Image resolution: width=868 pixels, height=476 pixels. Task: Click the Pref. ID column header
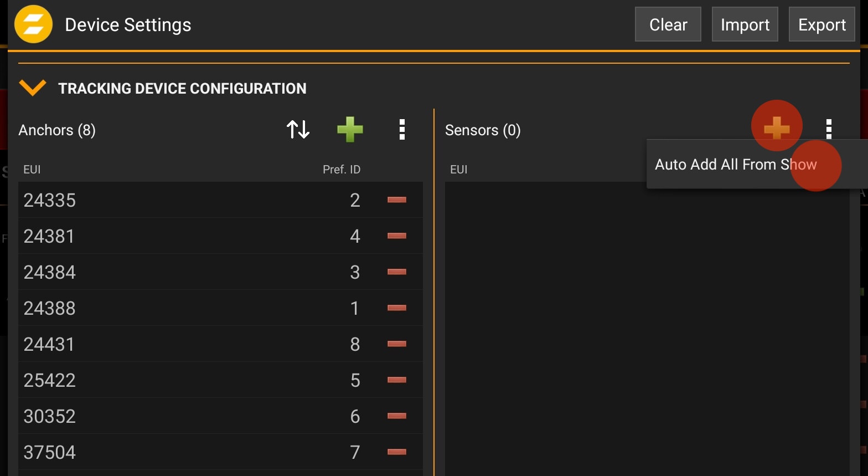coord(341,170)
